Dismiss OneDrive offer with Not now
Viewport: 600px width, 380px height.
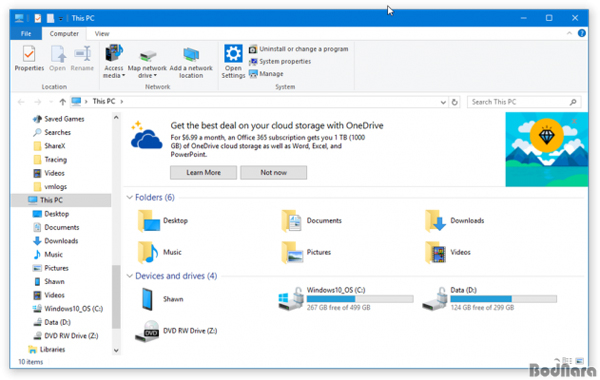[273, 173]
